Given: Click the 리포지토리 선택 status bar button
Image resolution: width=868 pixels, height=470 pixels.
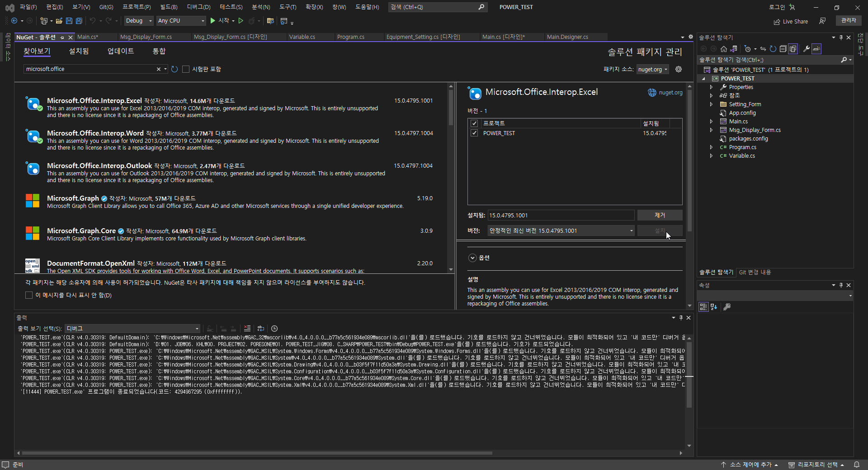Looking at the screenshot, I should (816, 465).
